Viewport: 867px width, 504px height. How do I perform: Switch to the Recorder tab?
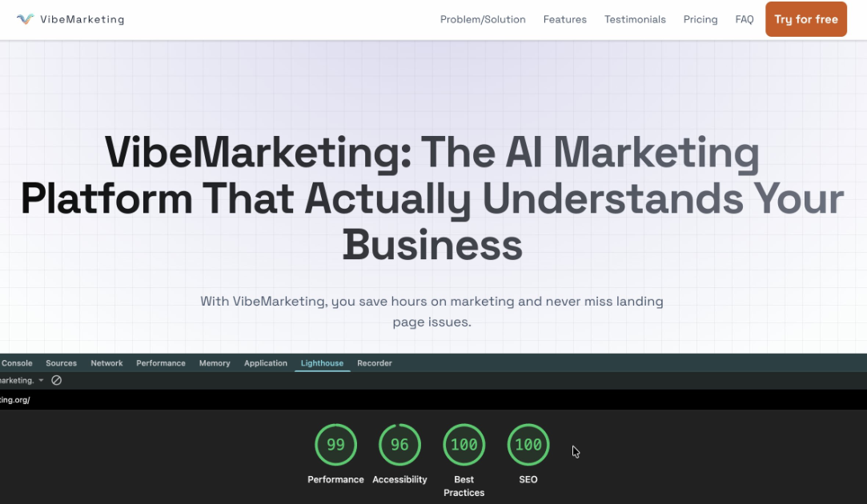[x=375, y=363]
